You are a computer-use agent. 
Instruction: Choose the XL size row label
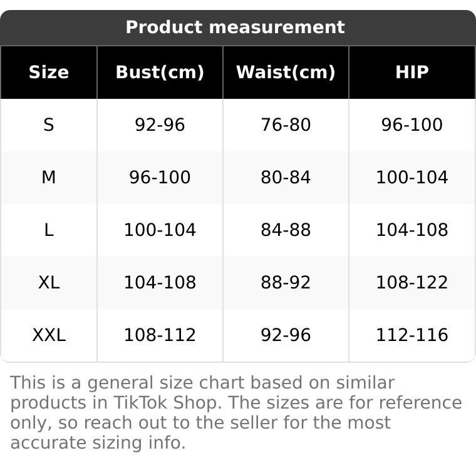(x=49, y=283)
